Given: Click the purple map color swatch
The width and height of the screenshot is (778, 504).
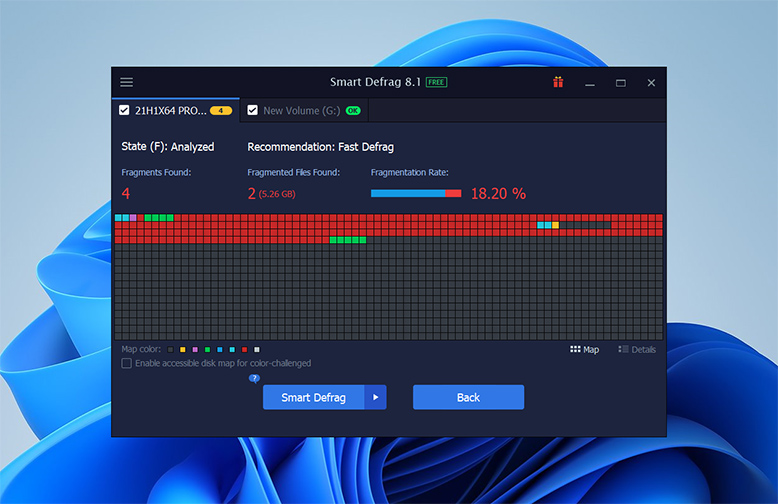Looking at the screenshot, I should point(195,350).
